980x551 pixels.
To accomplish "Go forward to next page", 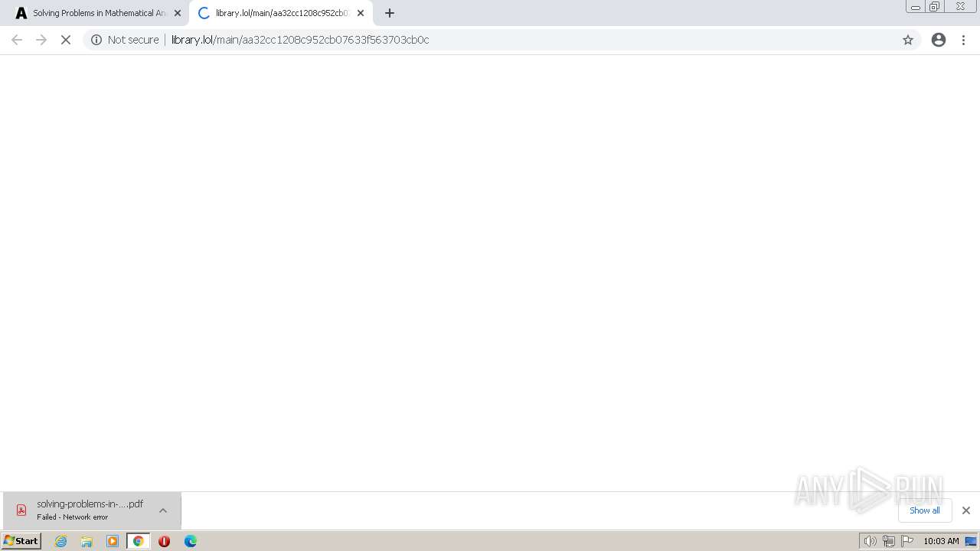I will tap(41, 40).
